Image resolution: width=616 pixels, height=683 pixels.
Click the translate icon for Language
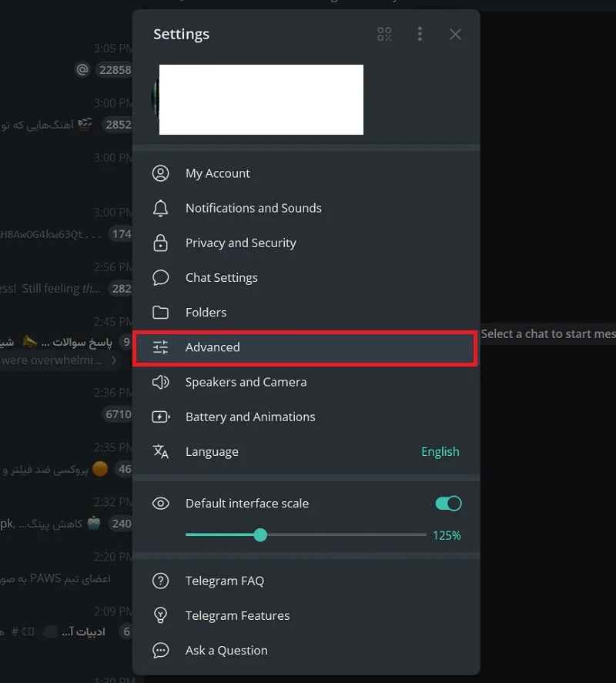160,452
